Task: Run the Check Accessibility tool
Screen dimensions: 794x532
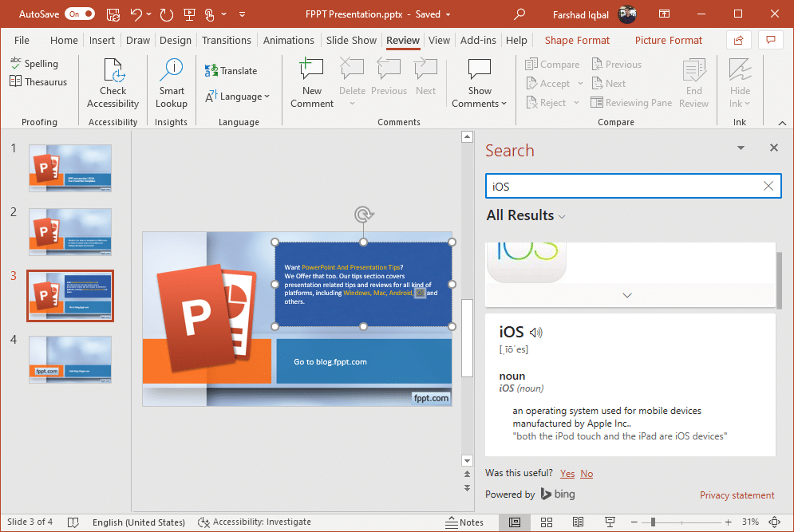Action: (x=113, y=83)
